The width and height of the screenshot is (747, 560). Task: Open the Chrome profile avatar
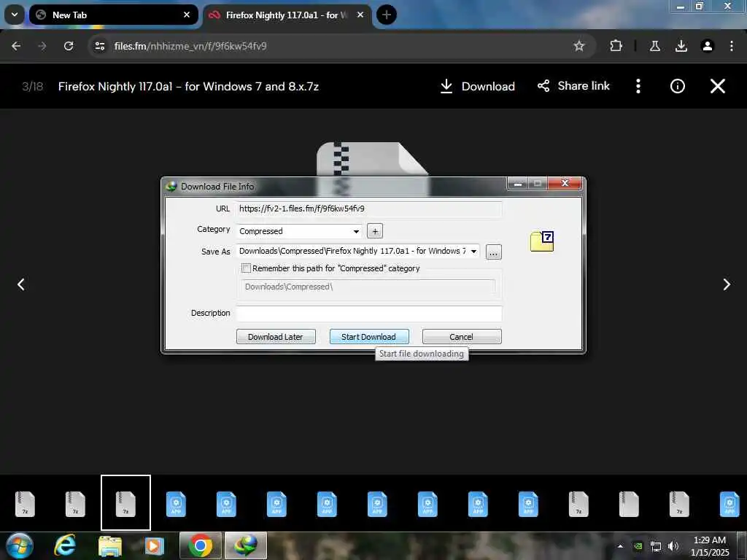click(707, 46)
